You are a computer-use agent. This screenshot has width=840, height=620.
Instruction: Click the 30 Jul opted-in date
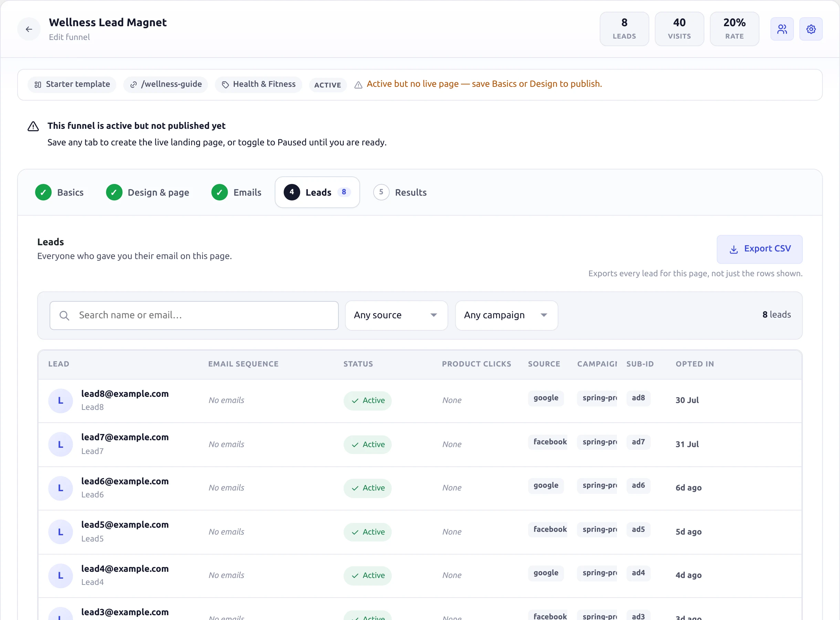[687, 401]
